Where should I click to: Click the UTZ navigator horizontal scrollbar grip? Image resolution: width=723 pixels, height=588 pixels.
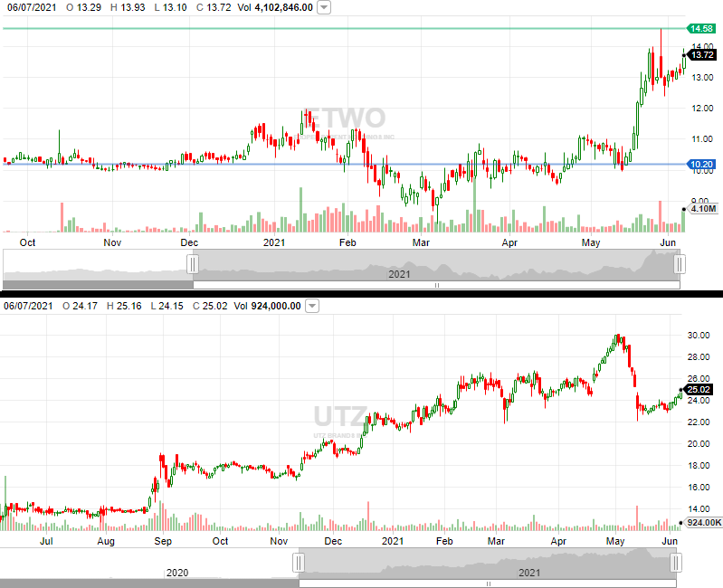click(488, 583)
